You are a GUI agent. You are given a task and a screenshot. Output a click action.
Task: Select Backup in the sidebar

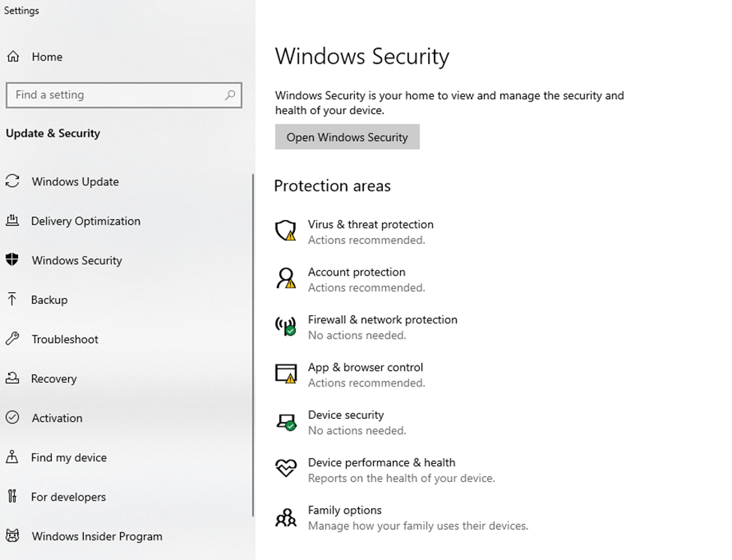pyautogui.click(x=50, y=300)
